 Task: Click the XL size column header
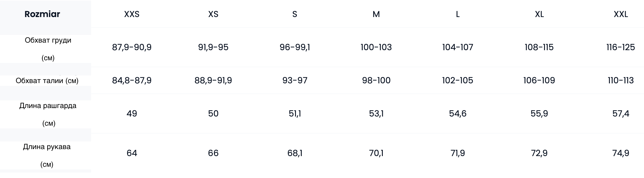tap(539, 14)
